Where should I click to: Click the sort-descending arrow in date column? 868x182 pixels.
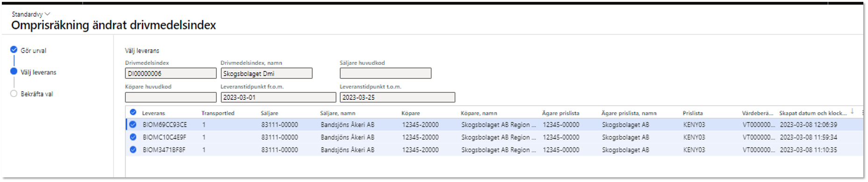(852, 112)
